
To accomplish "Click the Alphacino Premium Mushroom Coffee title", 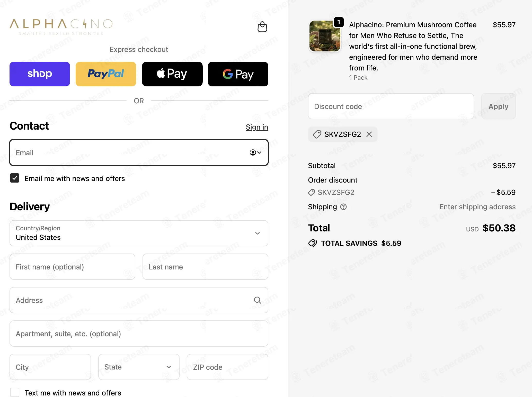I will click(413, 46).
